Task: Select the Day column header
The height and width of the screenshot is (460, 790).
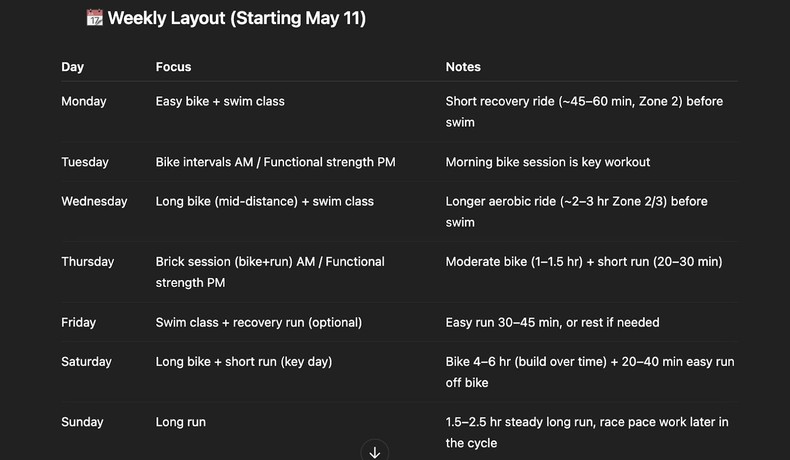Action: point(72,67)
